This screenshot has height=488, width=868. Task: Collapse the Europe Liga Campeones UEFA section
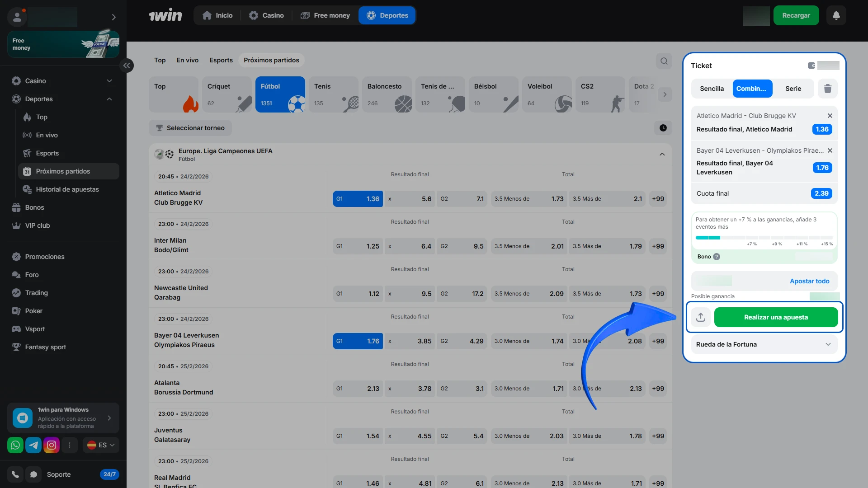662,155
